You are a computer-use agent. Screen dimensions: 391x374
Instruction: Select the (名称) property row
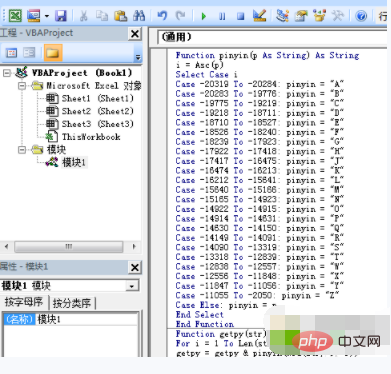click(19, 319)
